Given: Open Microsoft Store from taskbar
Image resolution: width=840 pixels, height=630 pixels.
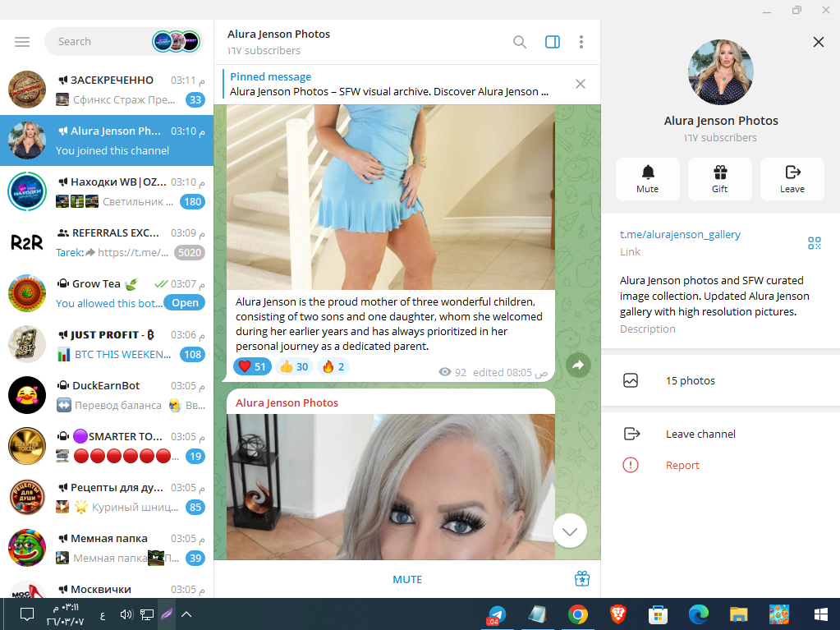Looking at the screenshot, I should click(658, 614).
